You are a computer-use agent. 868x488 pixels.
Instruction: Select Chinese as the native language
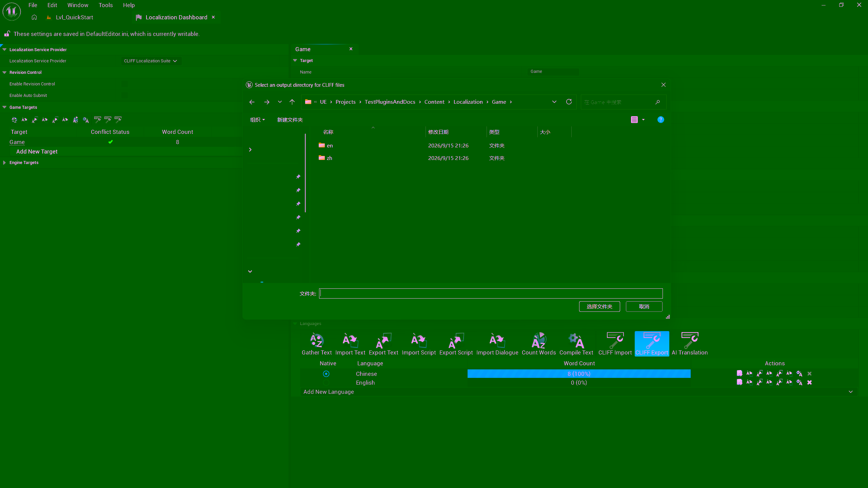pyautogui.click(x=326, y=373)
